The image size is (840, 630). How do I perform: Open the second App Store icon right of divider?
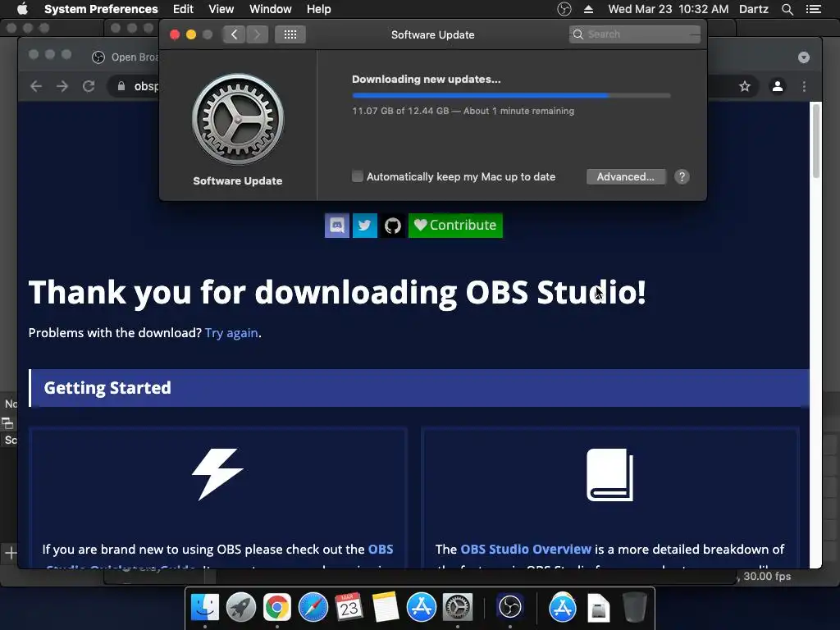[x=563, y=608]
